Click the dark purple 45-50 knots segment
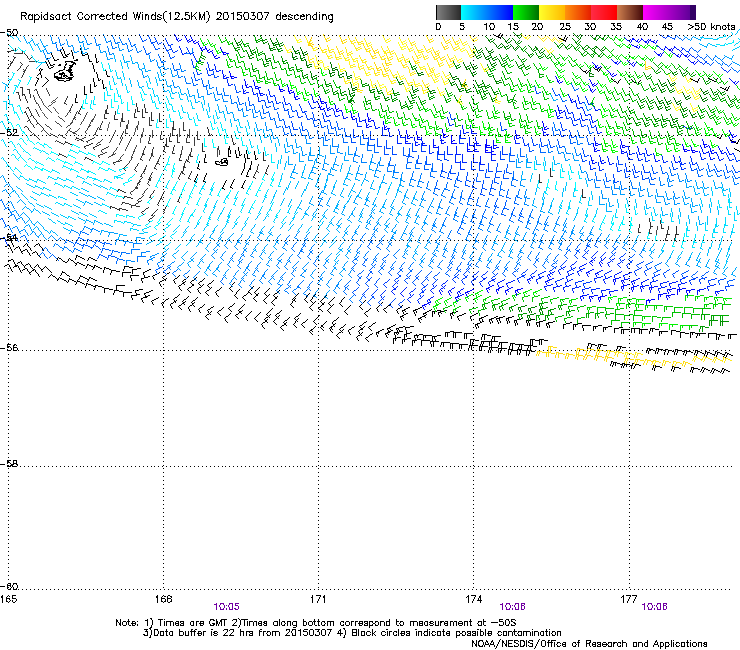The height and width of the screenshot is (650, 740). pos(682,12)
